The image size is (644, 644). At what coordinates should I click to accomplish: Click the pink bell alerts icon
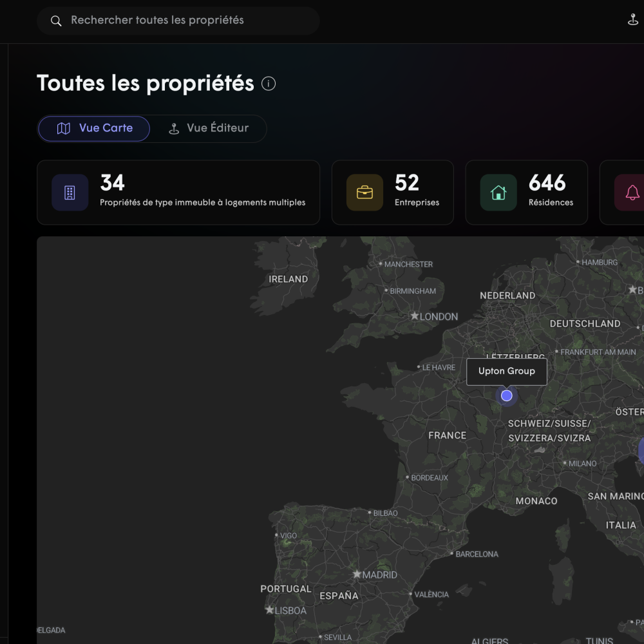(632, 193)
